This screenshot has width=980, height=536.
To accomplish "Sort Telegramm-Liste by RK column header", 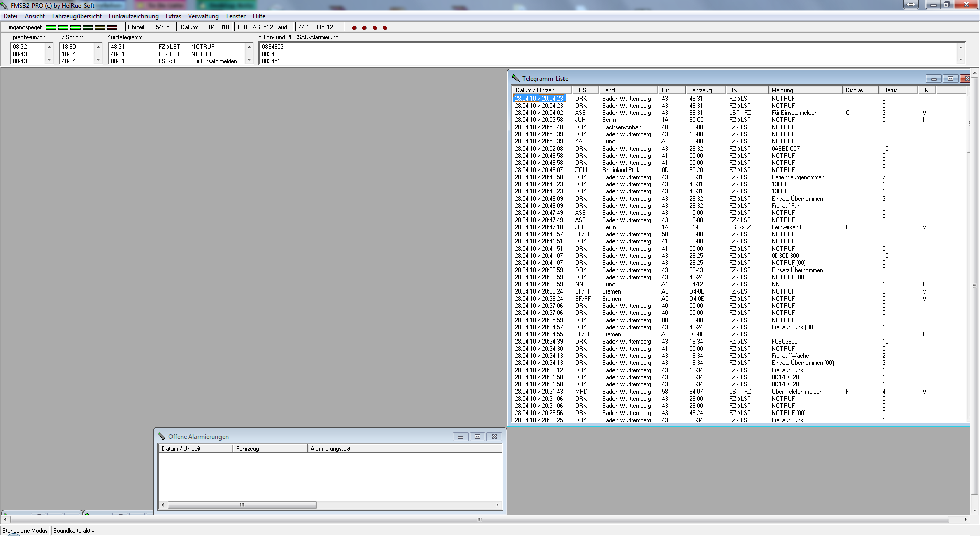I will click(x=747, y=90).
